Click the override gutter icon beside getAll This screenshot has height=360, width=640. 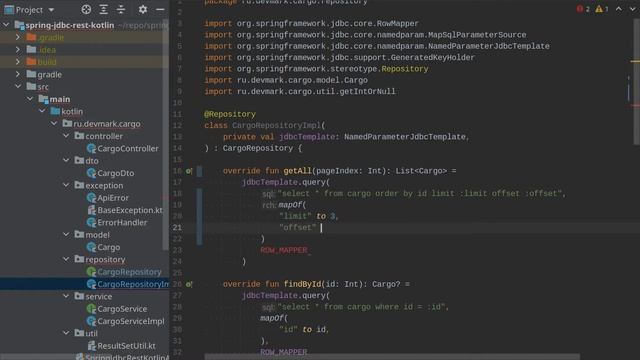(189, 171)
